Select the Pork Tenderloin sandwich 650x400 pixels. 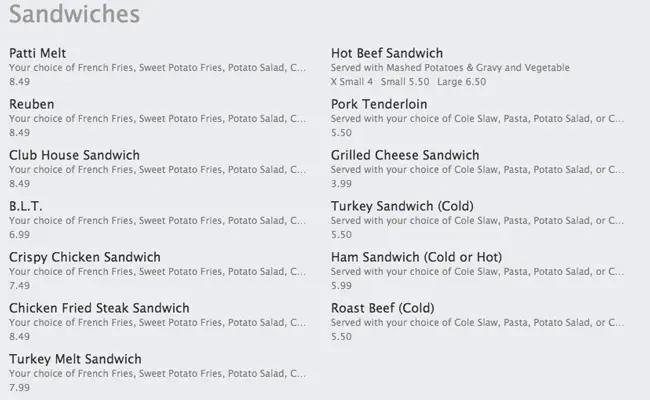tap(379, 104)
